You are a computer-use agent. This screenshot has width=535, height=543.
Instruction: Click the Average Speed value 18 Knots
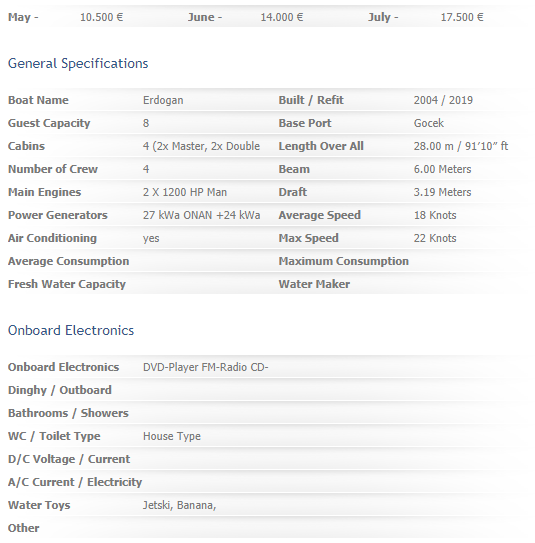(x=435, y=215)
